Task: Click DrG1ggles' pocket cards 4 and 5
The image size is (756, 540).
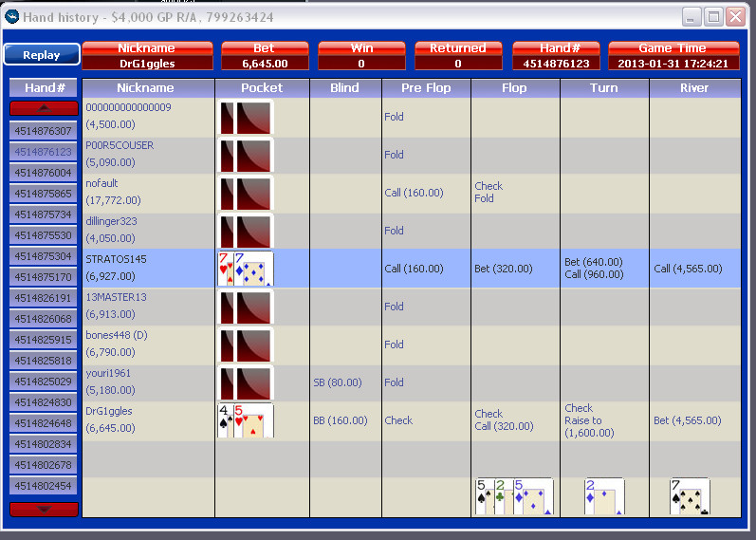Action: pyautogui.click(x=246, y=420)
